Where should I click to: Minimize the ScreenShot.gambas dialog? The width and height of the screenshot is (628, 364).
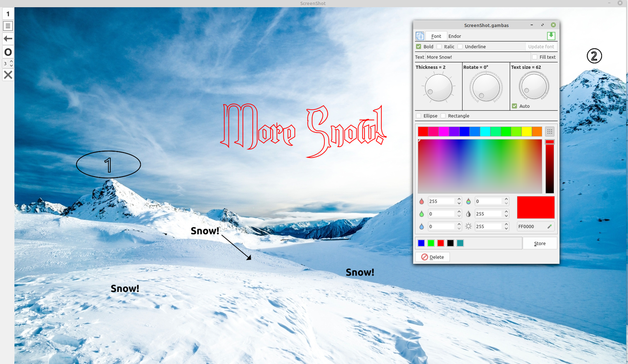[532, 25]
